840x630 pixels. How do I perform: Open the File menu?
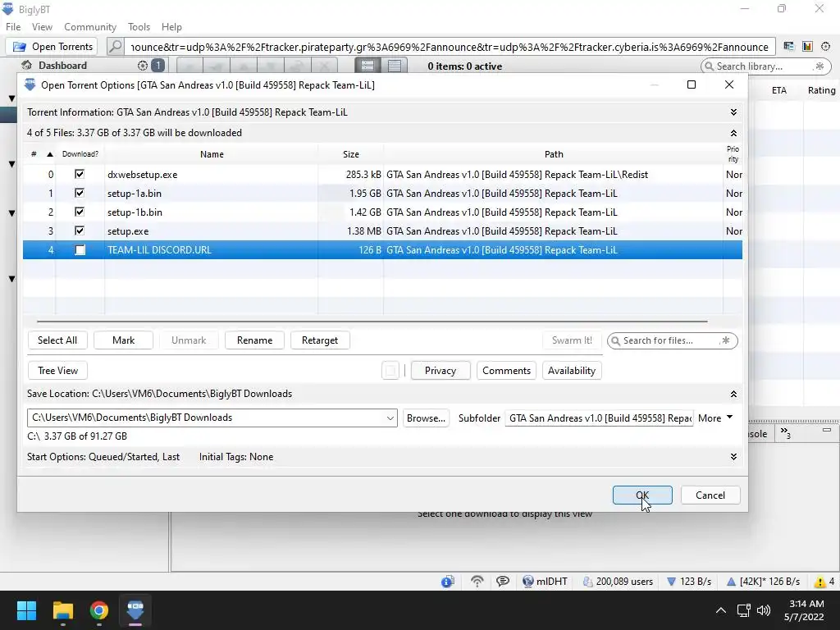click(13, 27)
